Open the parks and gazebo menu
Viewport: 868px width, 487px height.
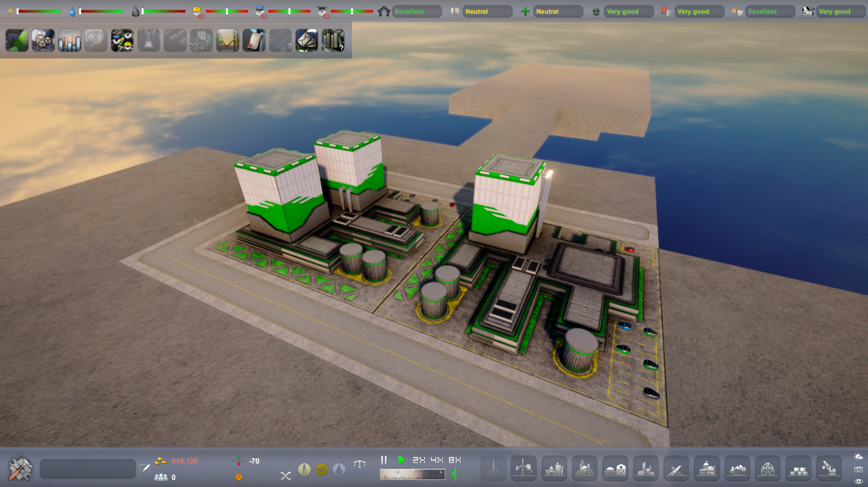[737, 468]
